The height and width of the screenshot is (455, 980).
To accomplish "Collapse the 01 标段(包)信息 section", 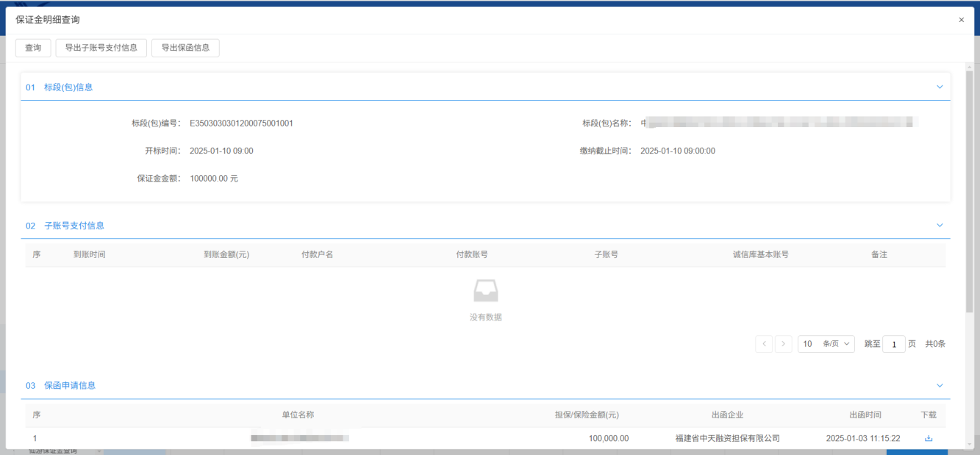I will click(939, 87).
